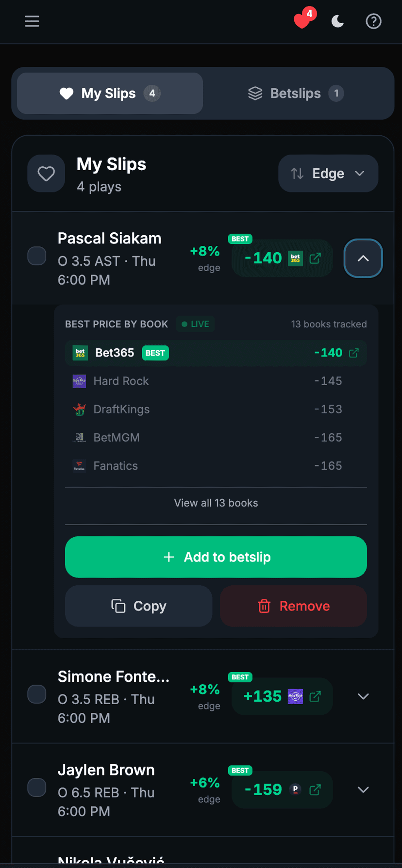Select the Simone Fonte slip checkbox

pyautogui.click(x=37, y=694)
